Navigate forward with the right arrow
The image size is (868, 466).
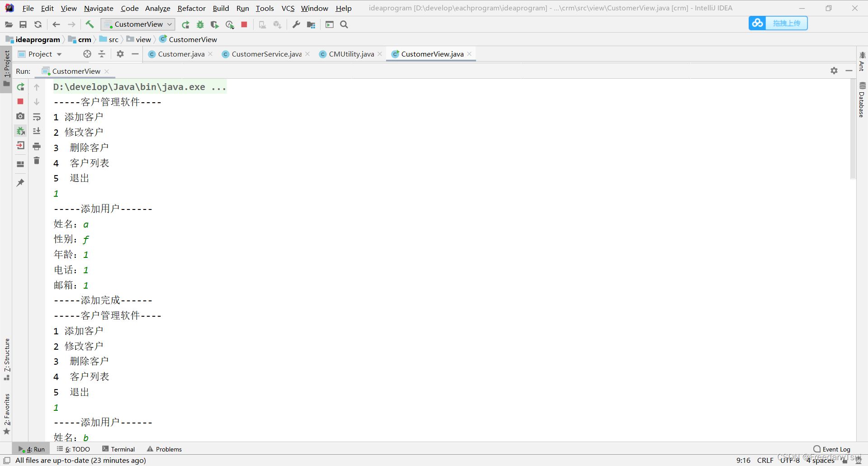pyautogui.click(x=71, y=24)
